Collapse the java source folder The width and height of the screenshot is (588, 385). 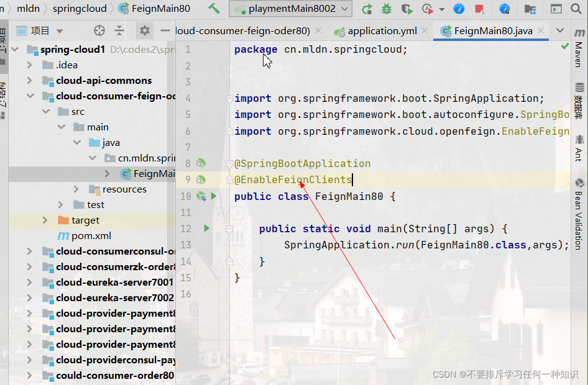pos(77,143)
